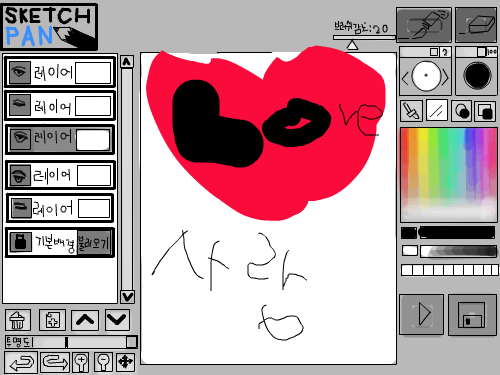Select topmost 레이어 layer by its name
The image size is (500, 375).
coord(53,72)
